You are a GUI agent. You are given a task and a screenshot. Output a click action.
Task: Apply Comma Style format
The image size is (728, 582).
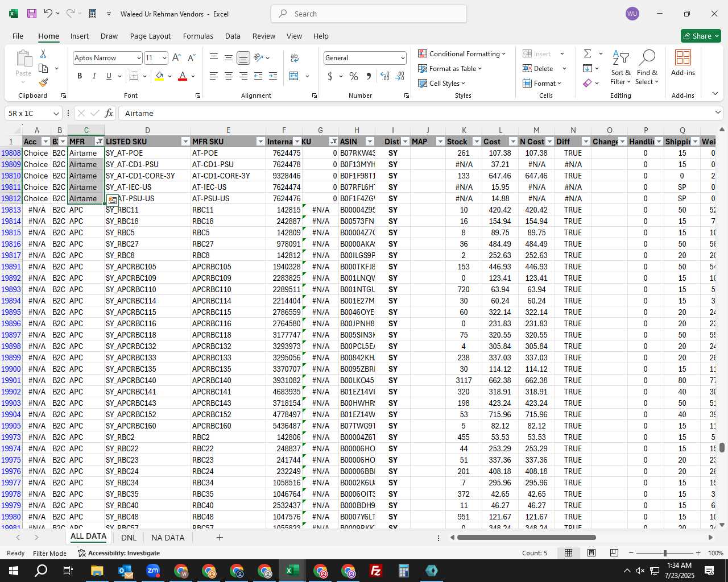[x=369, y=76]
